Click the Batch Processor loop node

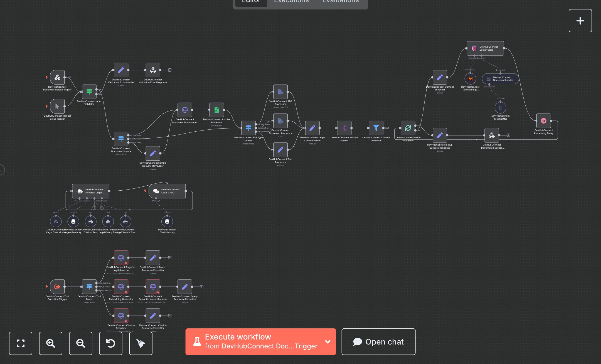pos(408,128)
